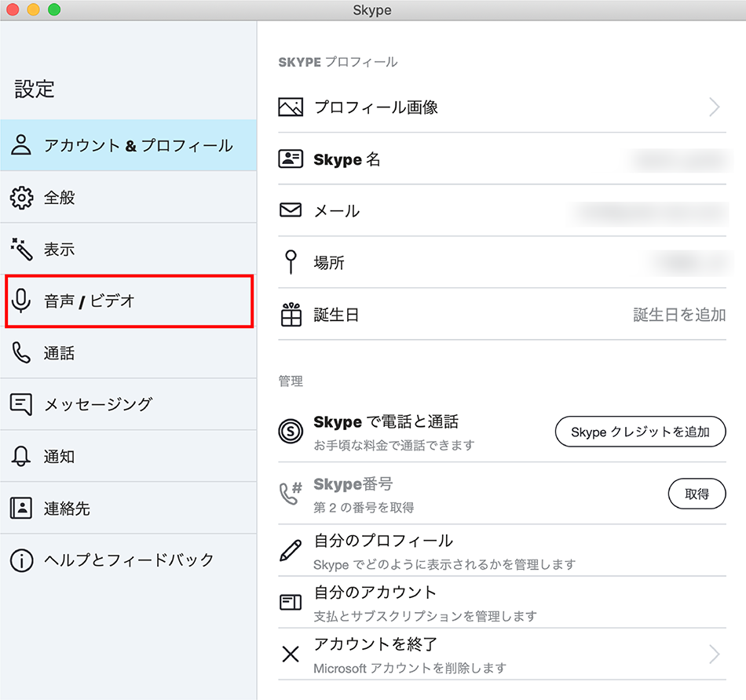
Task: Click the 誕生日を追加 link
Action: click(x=679, y=315)
